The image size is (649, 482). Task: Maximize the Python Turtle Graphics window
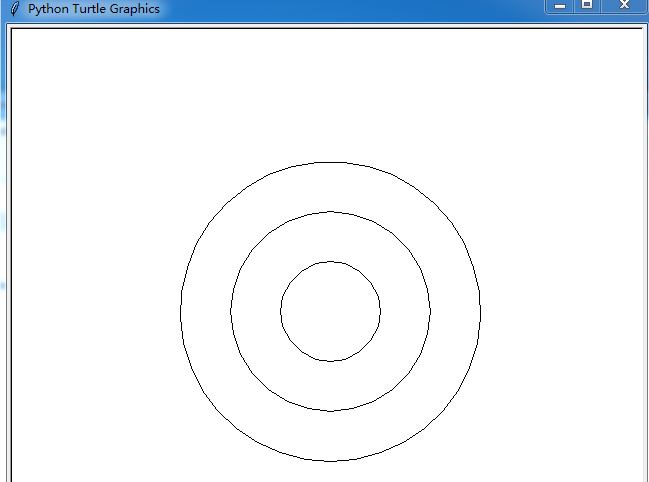(x=587, y=5)
